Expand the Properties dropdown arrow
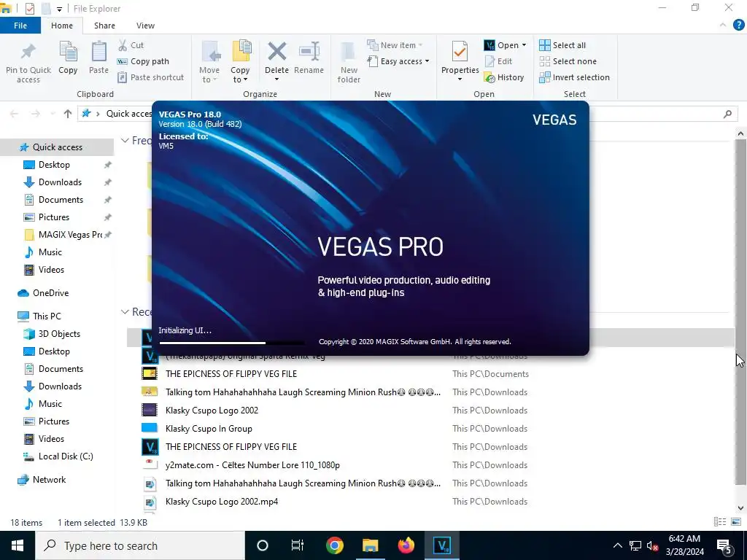This screenshot has width=747, height=560. pos(460,79)
